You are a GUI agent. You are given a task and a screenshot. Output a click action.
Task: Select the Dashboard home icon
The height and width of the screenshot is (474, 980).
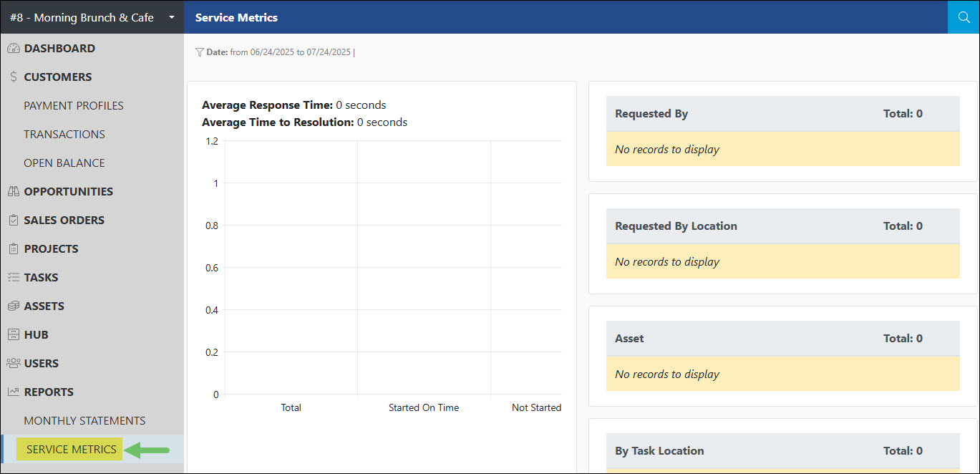pyautogui.click(x=14, y=48)
